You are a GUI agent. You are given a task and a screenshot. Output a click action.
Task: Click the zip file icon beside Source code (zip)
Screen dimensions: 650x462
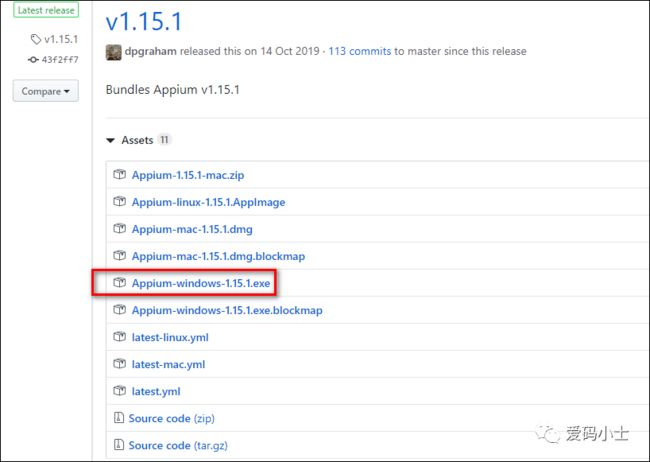119,418
